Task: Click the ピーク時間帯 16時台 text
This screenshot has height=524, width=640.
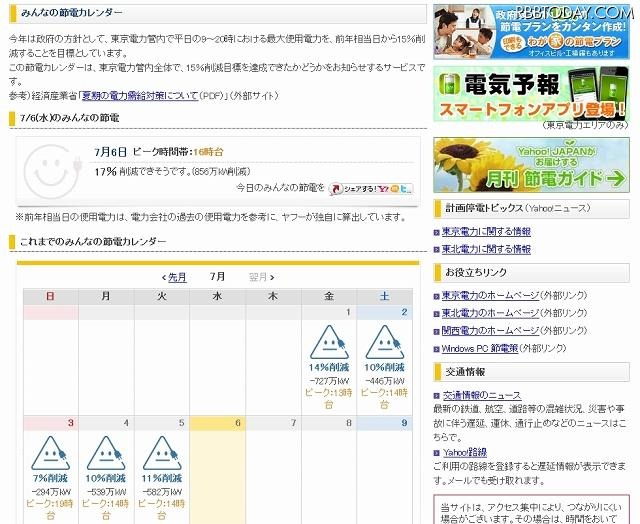Action: [x=178, y=152]
